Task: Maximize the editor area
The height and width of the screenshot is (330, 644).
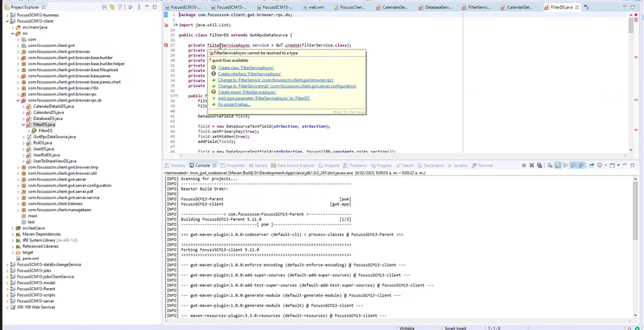Action: 633,7
